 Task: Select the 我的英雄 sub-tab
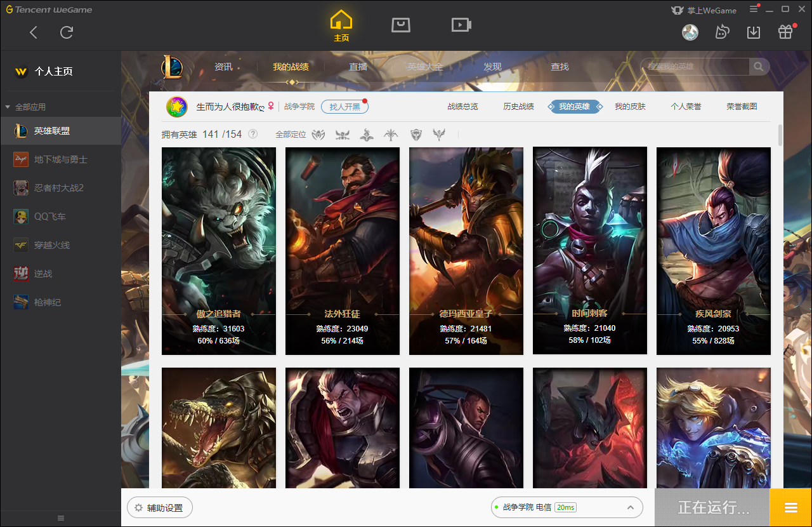(x=574, y=107)
